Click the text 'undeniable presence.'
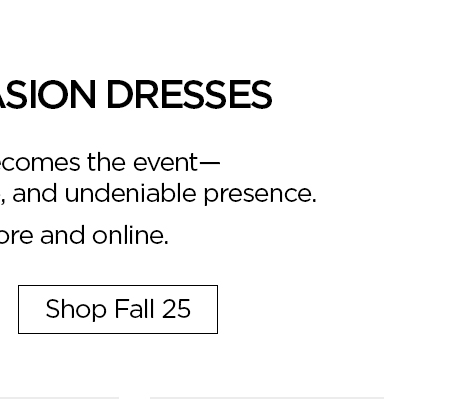 [x=190, y=194]
